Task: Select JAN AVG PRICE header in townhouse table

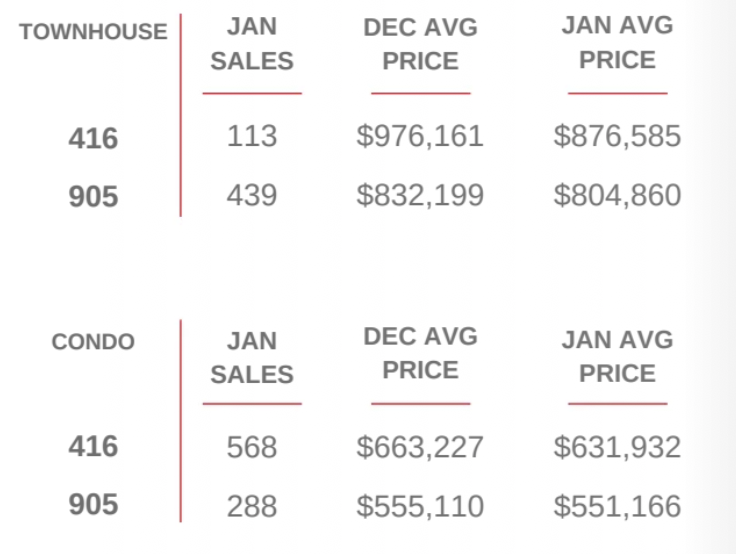Action: point(617,42)
